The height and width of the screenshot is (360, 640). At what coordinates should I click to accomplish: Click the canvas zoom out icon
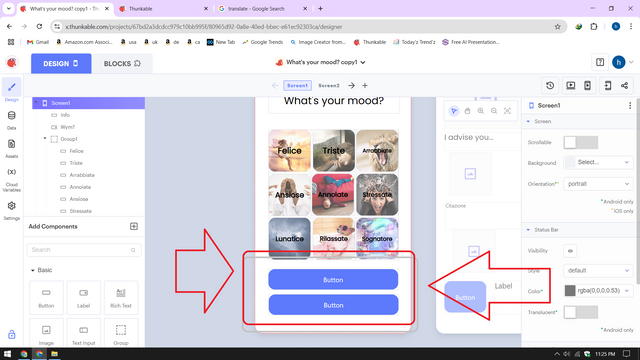(494, 111)
